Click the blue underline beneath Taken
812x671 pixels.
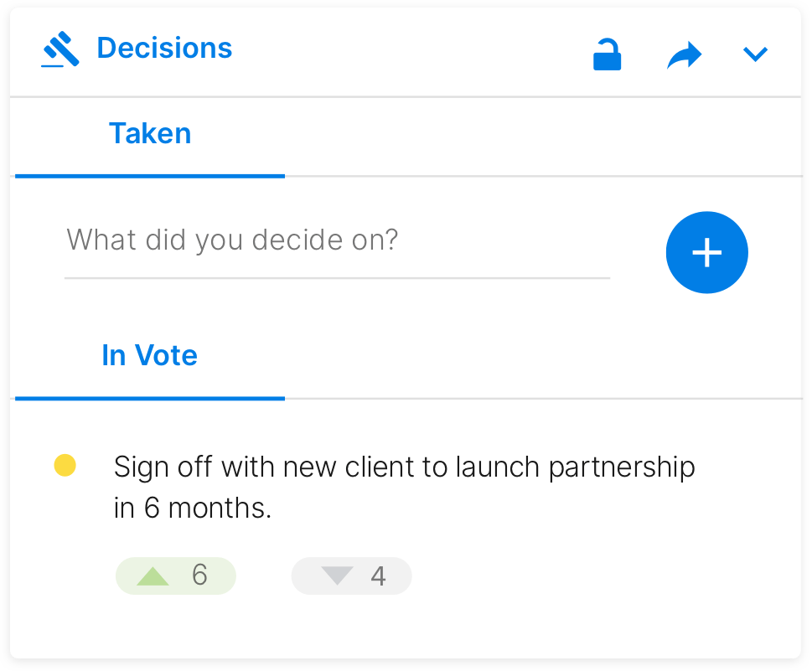pyautogui.click(x=150, y=176)
